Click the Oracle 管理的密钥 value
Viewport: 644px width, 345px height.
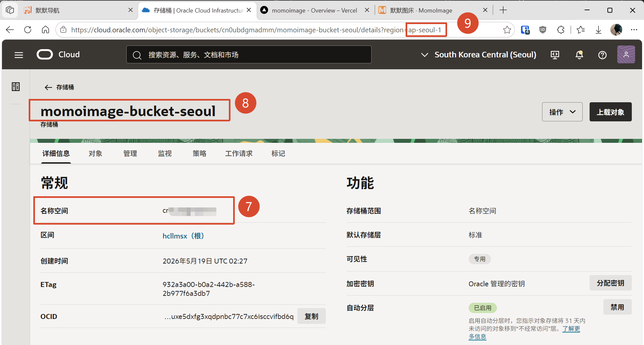click(497, 284)
